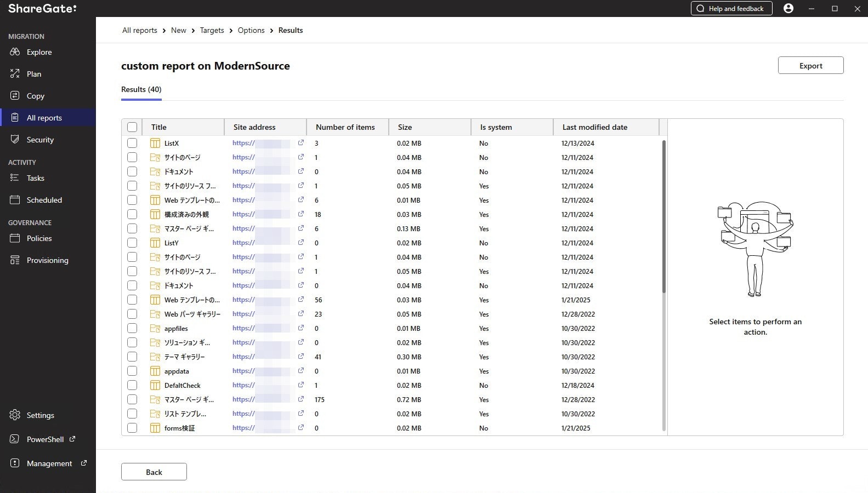The height and width of the screenshot is (493, 868).
Task: Check the 構成済みの外観 row checkbox
Action: click(132, 214)
